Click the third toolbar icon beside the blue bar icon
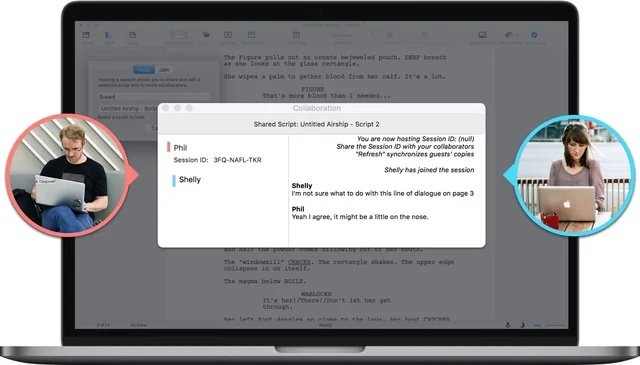This screenshot has width=640, height=365. [132, 35]
